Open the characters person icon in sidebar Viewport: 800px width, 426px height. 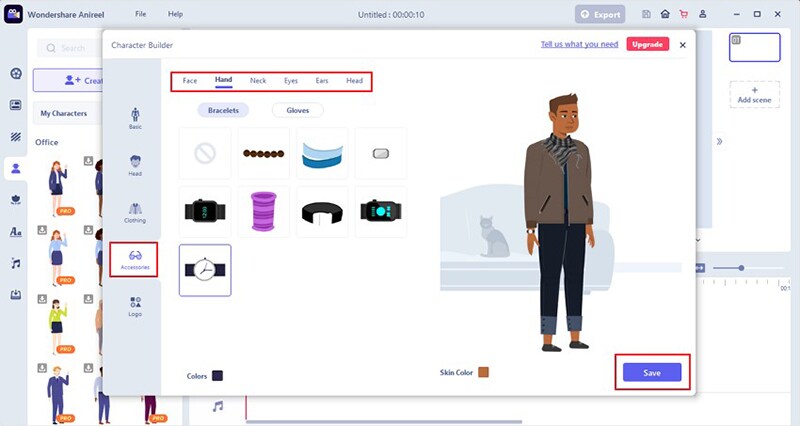(16, 168)
